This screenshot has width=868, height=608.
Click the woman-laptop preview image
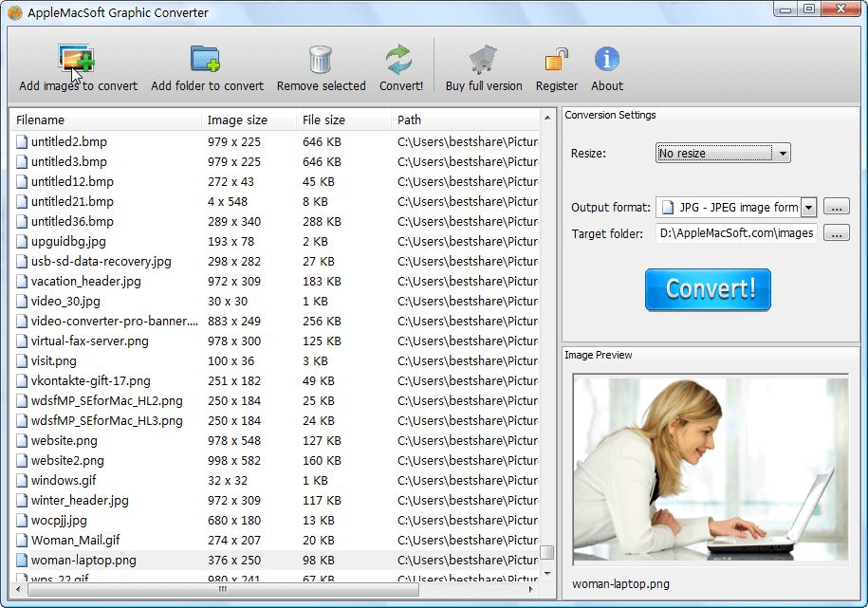[710, 470]
